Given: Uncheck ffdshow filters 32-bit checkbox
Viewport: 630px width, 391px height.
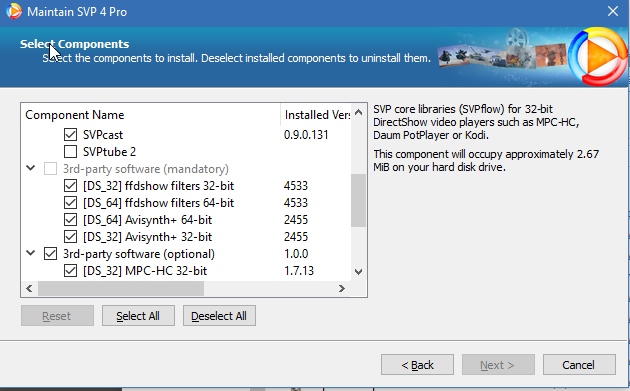Looking at the screenshot, I should [70, 186].
